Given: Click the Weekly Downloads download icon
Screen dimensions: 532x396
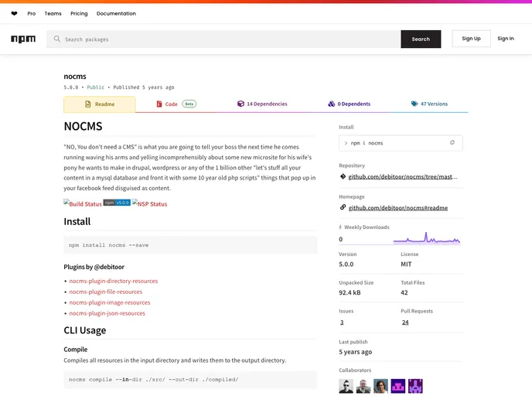Looking at the screenshot, I should click(340, 227).
